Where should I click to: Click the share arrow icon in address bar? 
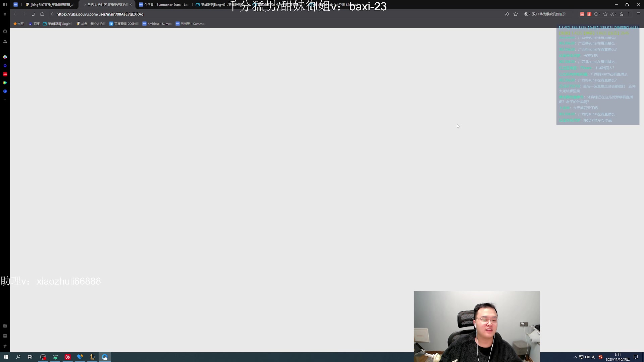click(x=507, y=14)
